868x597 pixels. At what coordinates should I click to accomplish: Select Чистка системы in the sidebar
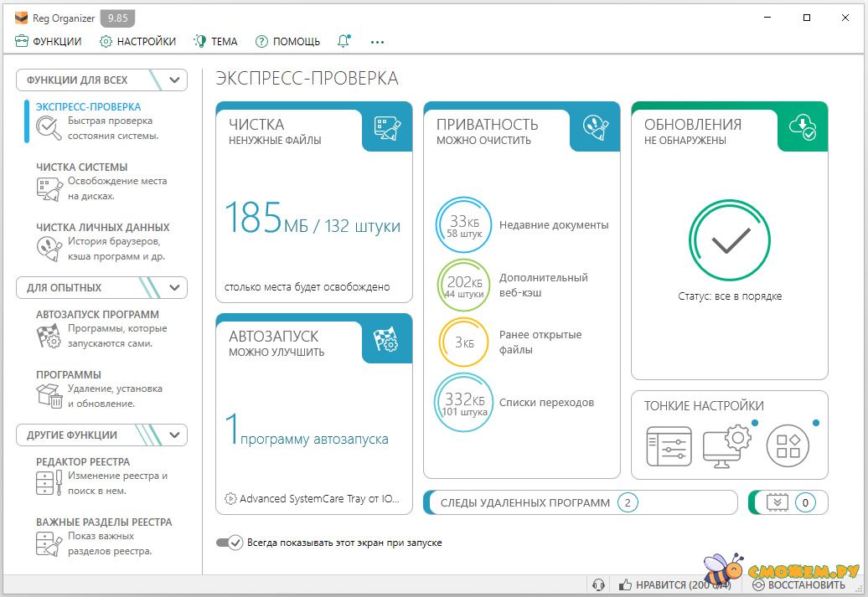coord(81,167)
